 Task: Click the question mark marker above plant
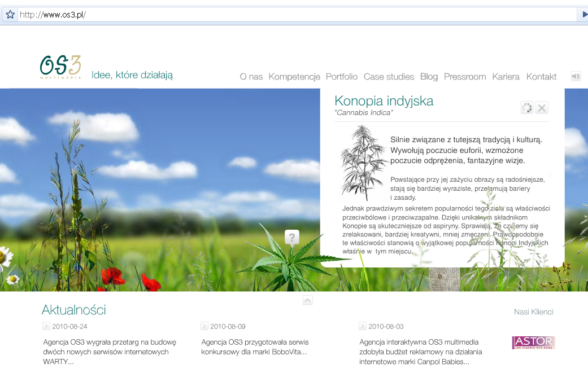(291, 237)
